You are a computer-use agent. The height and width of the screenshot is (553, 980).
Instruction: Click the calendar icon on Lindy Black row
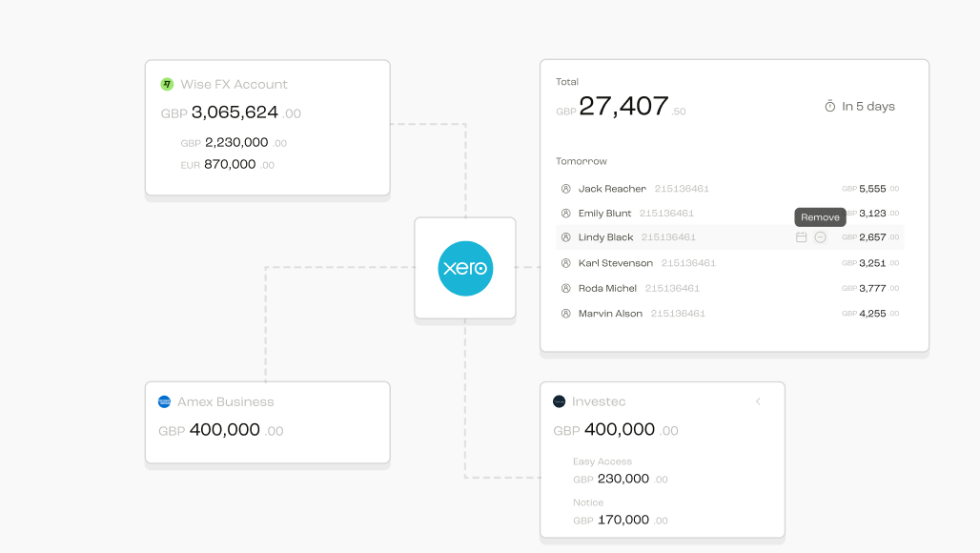click(801, 237)
